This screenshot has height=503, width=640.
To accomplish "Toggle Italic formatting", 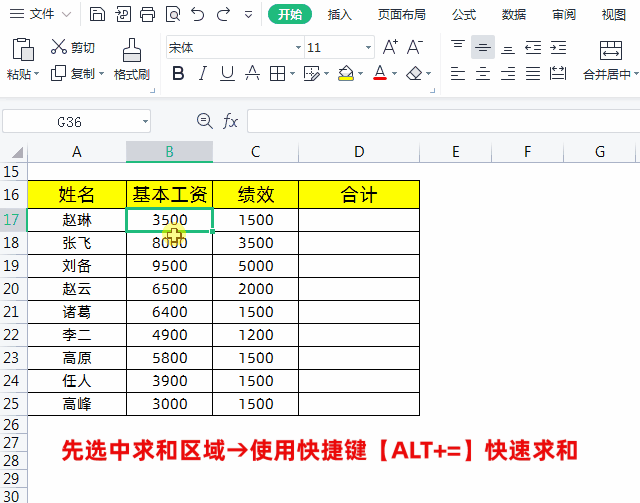I will [x=202, y=73].
